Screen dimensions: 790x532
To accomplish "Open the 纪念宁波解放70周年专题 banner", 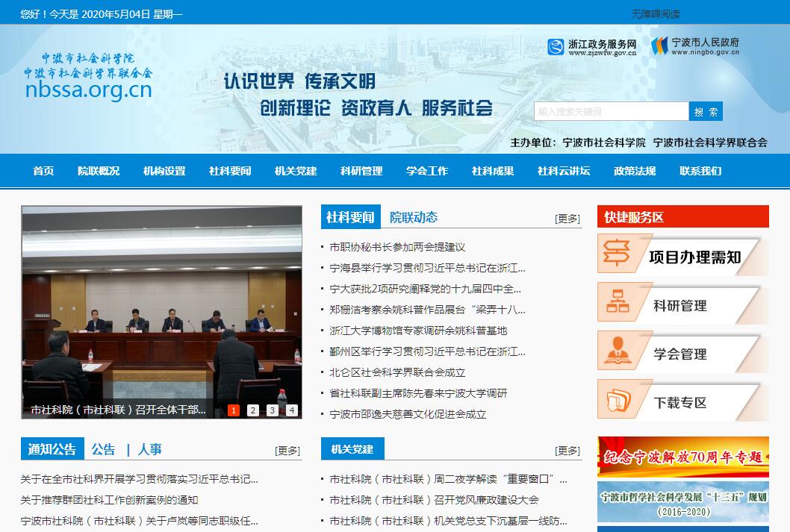I will (682, 457).
